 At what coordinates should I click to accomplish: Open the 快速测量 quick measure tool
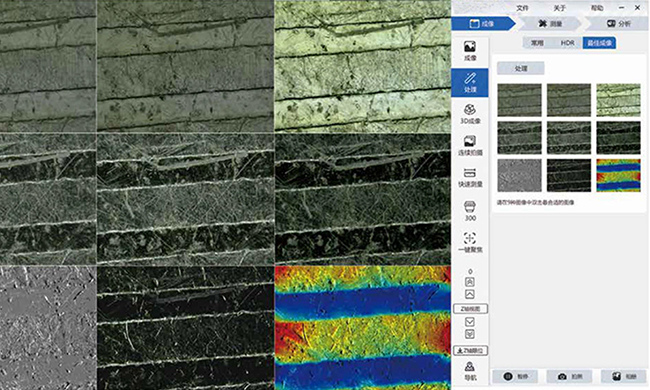(470, 177)
